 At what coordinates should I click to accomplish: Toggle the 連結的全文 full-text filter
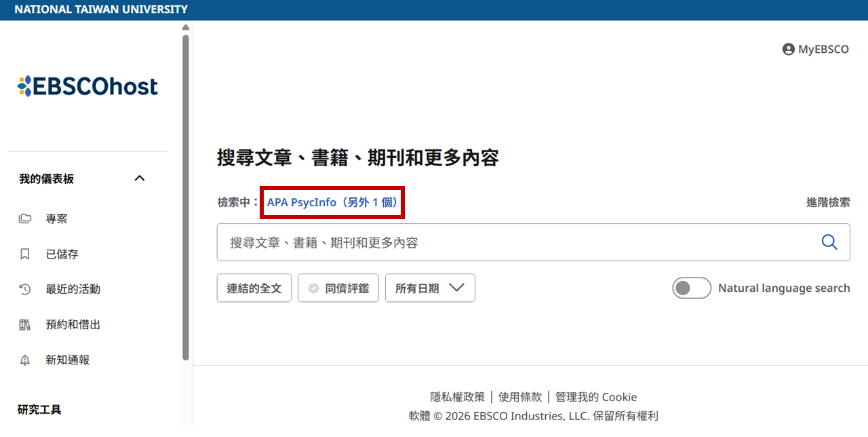click(x=254, y=288)
